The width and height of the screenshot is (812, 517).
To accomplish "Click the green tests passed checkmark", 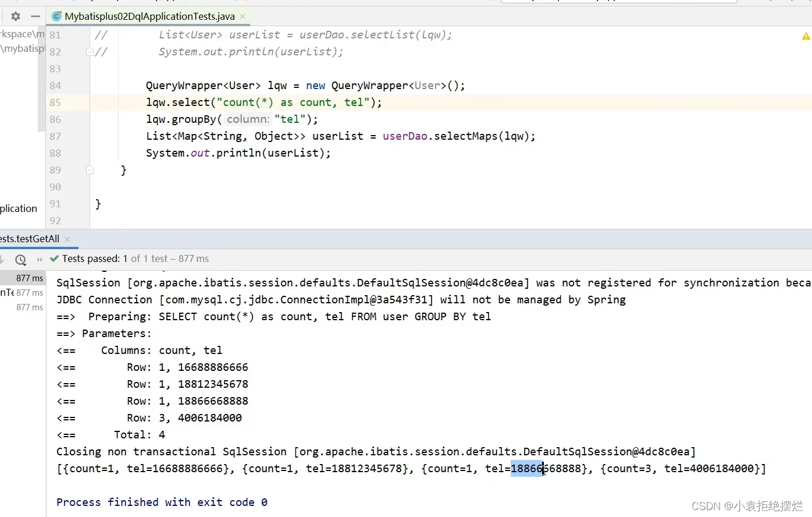I will [x=54, y=258].
